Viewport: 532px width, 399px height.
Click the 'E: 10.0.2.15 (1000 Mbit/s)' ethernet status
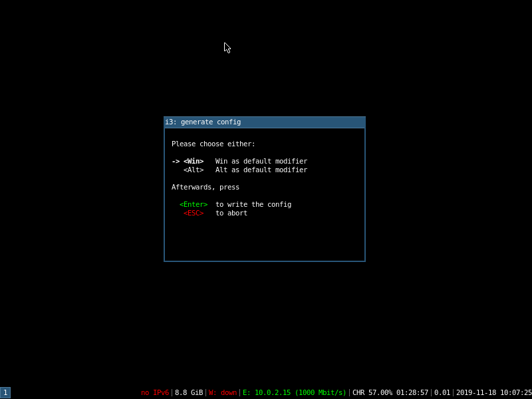[295, 392]
